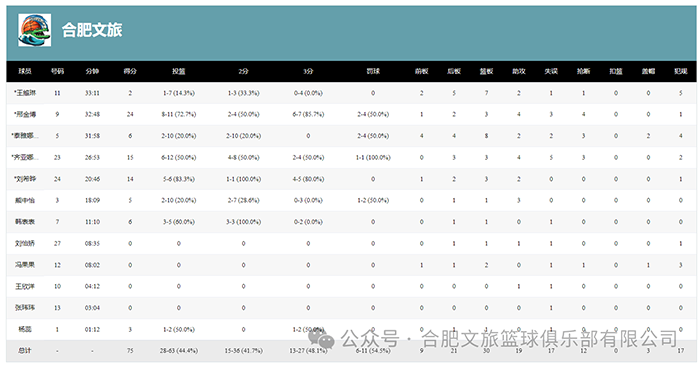Click the 失误 column header

551,71
